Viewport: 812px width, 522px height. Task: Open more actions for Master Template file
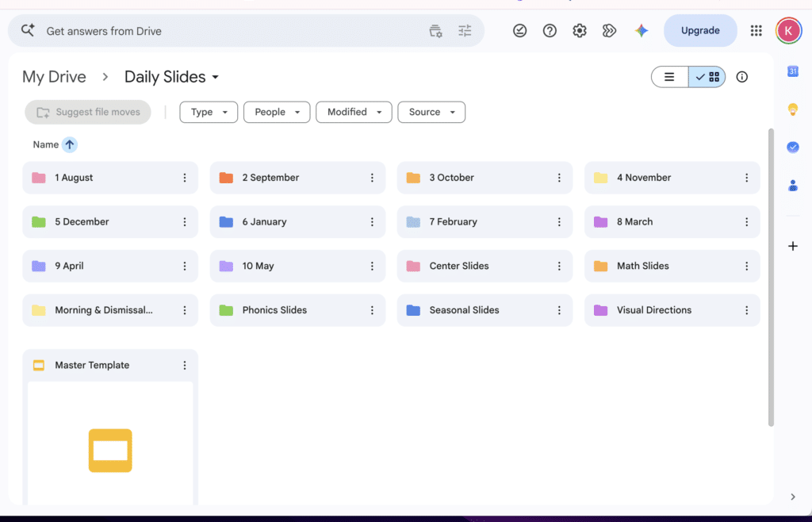click(184, 365)
